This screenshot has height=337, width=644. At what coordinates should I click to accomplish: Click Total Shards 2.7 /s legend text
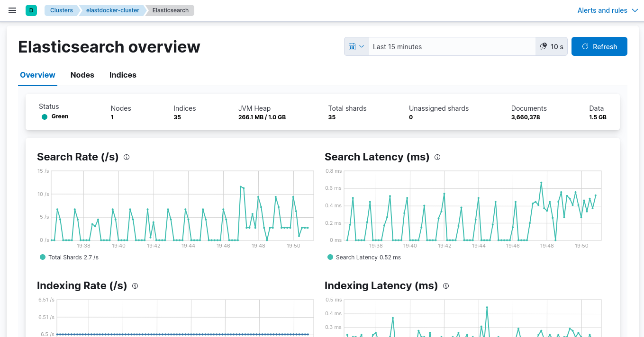point(73,257)
